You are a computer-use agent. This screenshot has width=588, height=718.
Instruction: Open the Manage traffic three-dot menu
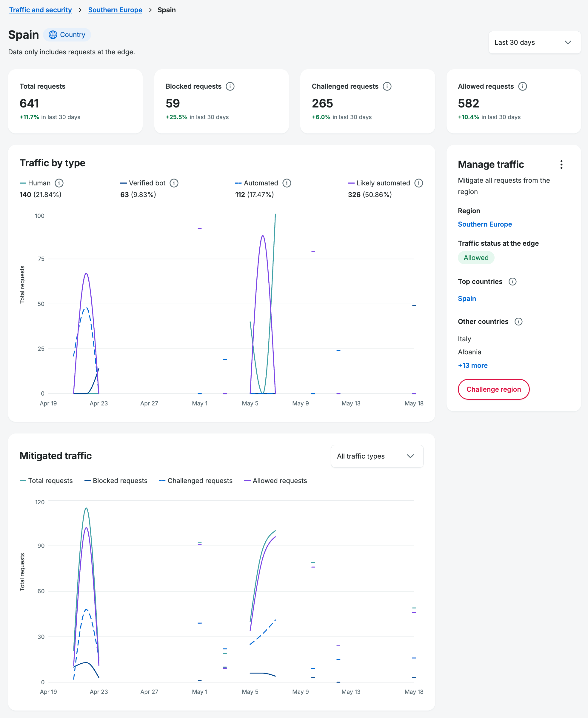click(561, 164)
